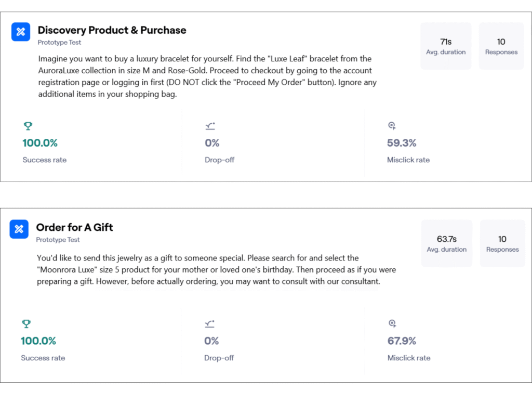Open the Discovery Product & Purchase test card
This screenshot has width=532, height=416.
pos(111,30)
